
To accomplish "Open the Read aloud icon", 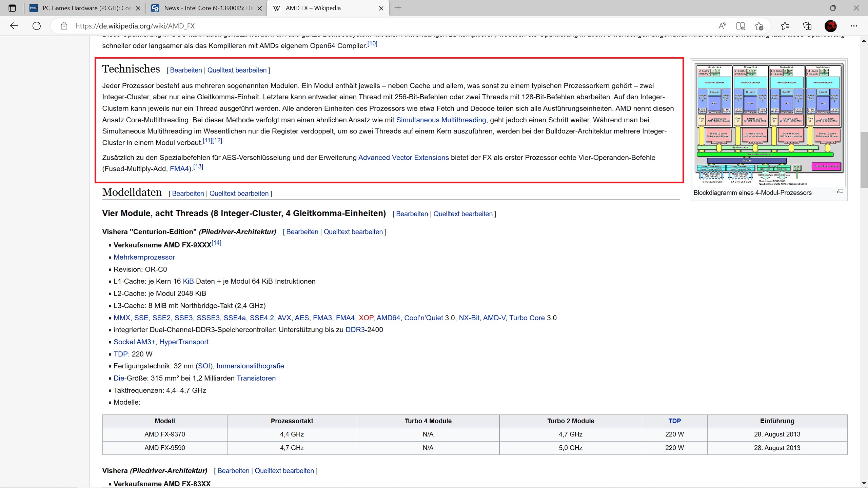I will (x=722, y=26).
